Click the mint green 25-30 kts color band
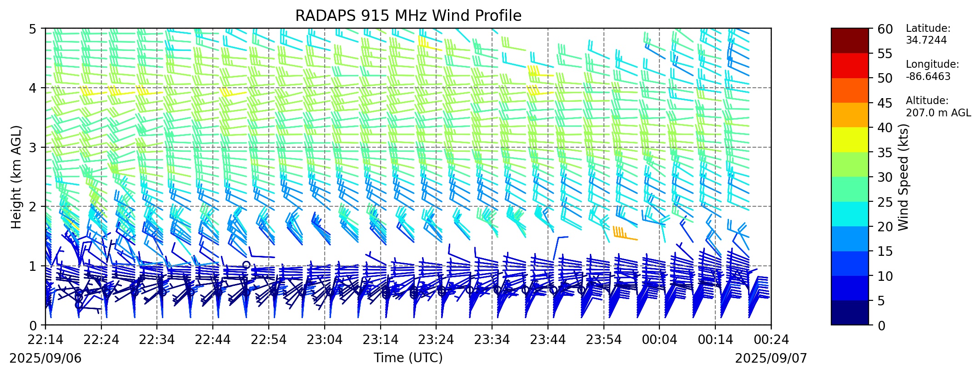 [849, 189]
